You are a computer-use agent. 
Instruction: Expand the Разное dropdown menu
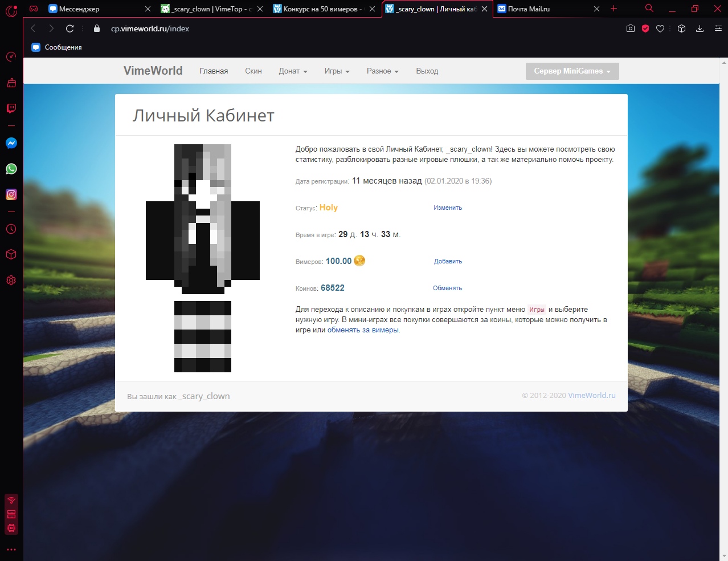(x=382, y=71)
